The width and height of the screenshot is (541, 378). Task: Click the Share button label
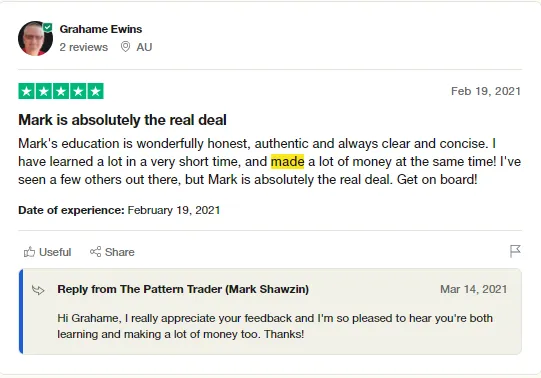coord(120,252)
